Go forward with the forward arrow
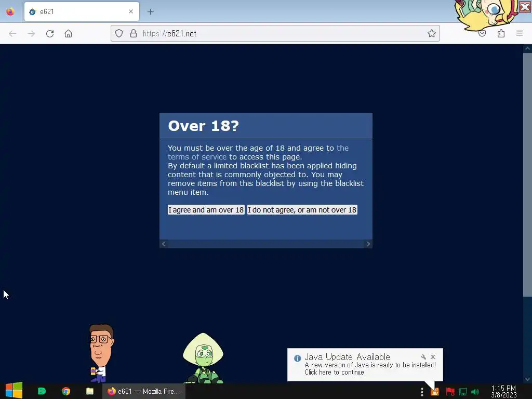This screenshot has width=532, height=399. (x=31, y=34)
